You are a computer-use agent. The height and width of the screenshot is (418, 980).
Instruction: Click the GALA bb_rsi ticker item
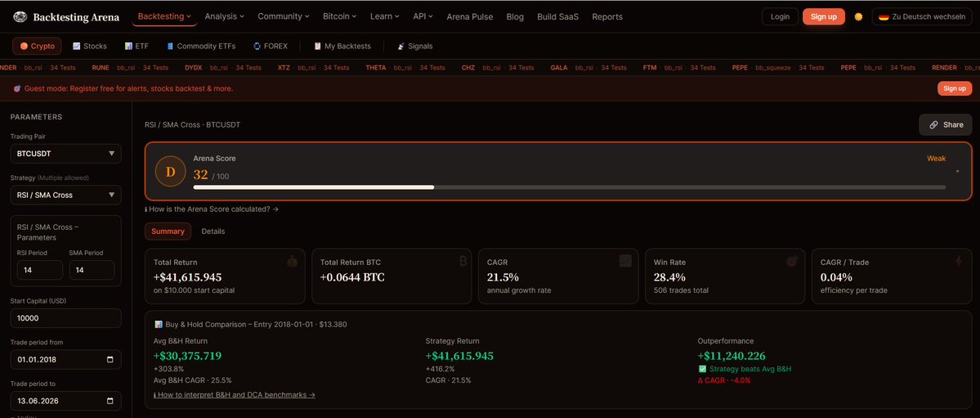(588, 68)
